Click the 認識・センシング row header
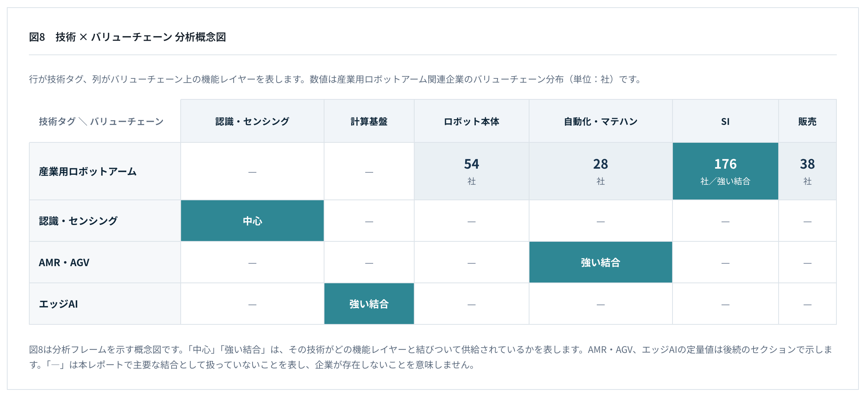The width and height of the screenshot is (868, 399). (x=105, y=221)
